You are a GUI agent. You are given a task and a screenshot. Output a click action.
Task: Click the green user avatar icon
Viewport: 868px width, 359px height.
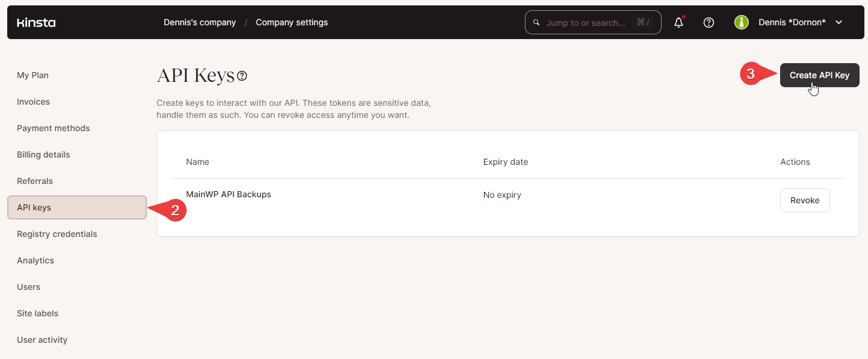point(742,22)
